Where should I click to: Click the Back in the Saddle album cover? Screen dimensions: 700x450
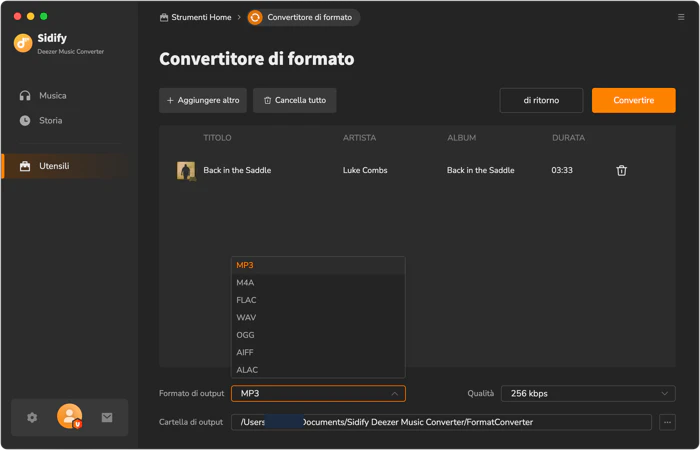click(186, 171)
